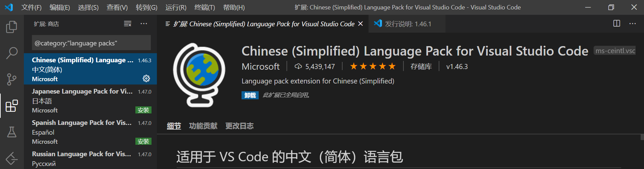The image size is (644, 169).
Task: Open the Test beaker view icon
Action: tap(12, 132)
